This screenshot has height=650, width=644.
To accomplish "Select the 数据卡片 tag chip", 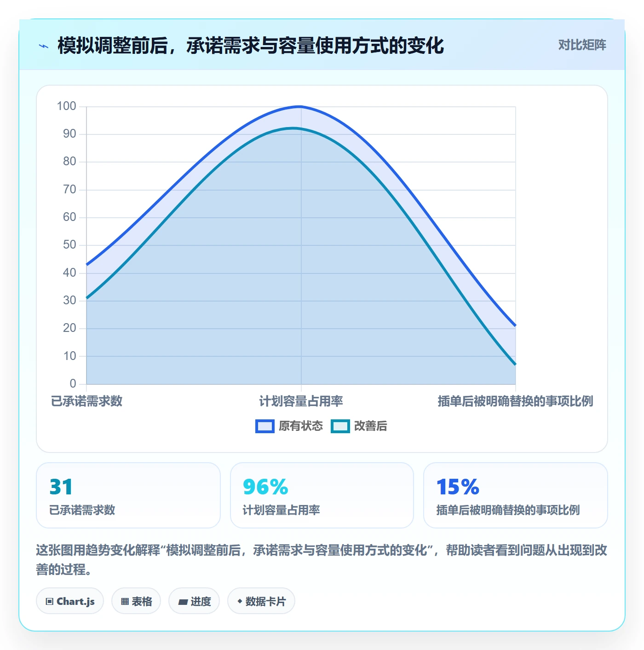I will 261,601.
